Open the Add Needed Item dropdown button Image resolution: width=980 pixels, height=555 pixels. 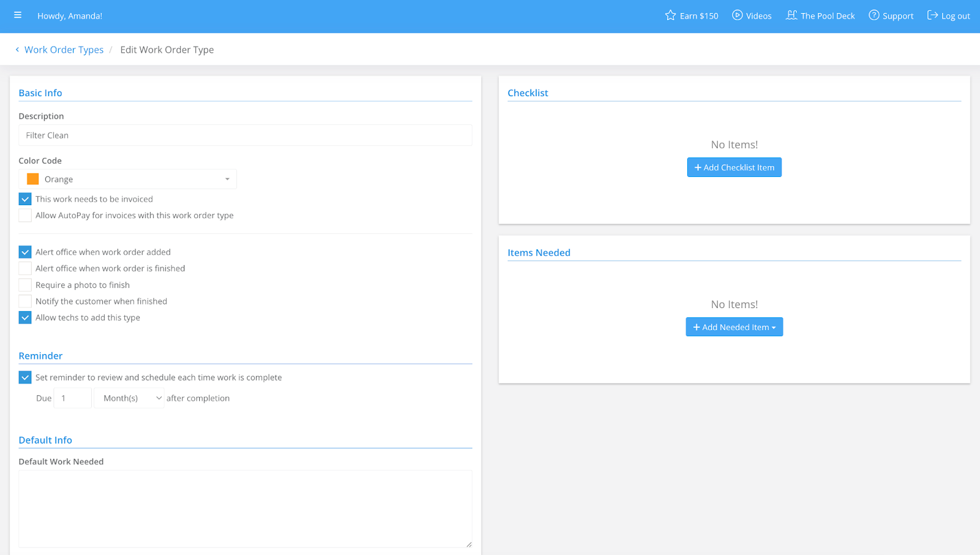click(734, 327)
